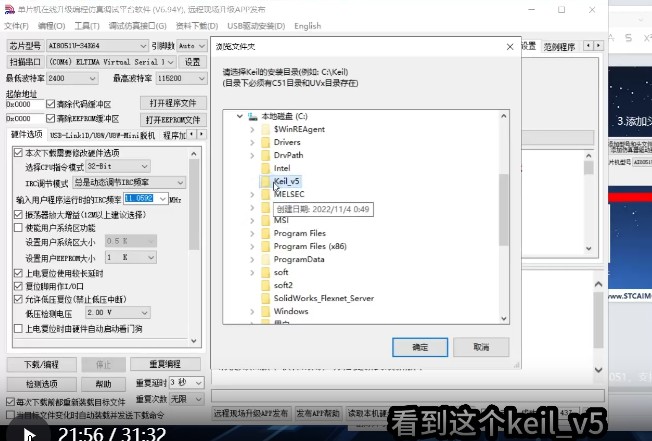This screenshot has height=441, width=652.
Task: Open 重复次数 无限 dropdown
Action: pyautogui.click(x=199, y=399)
